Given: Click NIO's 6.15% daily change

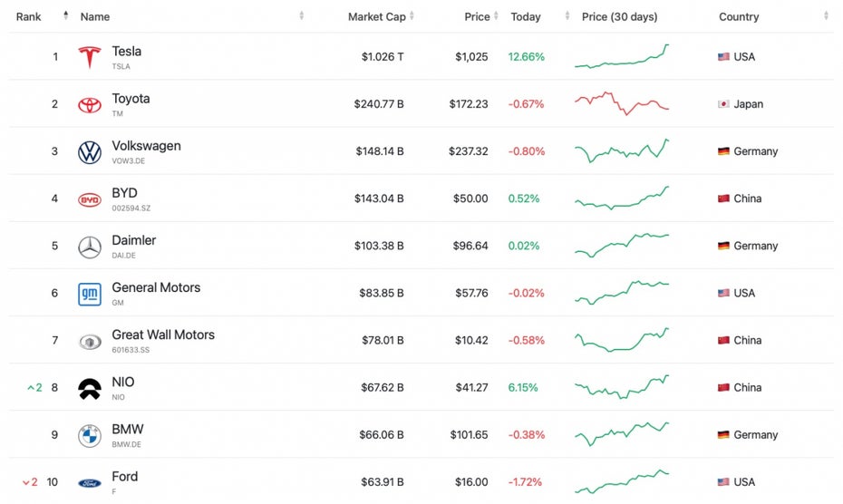Looking at the screenshot, I should (x=523, y=388).
